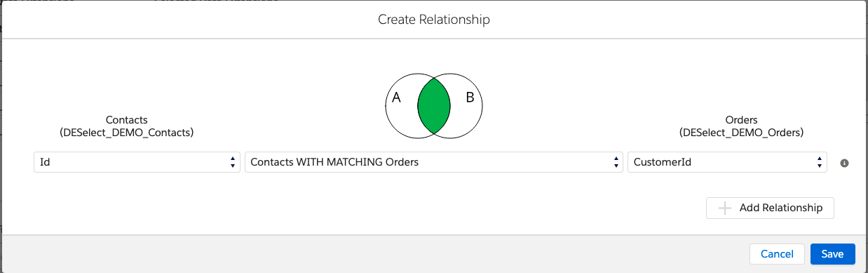Open the CustomerId field dropdown for Orders
This screenshot has height=273, width=868.
[x=727, y=162]
